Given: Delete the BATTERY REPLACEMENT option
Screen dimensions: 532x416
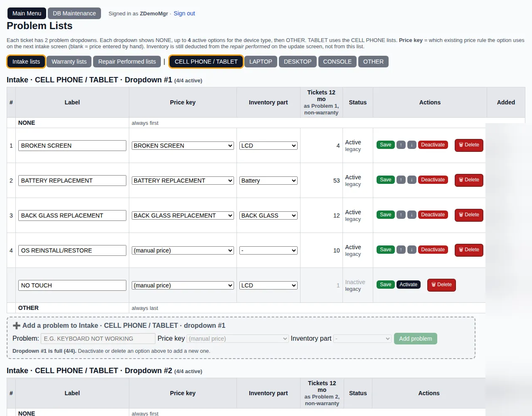Looking at the screenshot, I should click(469, 180).
